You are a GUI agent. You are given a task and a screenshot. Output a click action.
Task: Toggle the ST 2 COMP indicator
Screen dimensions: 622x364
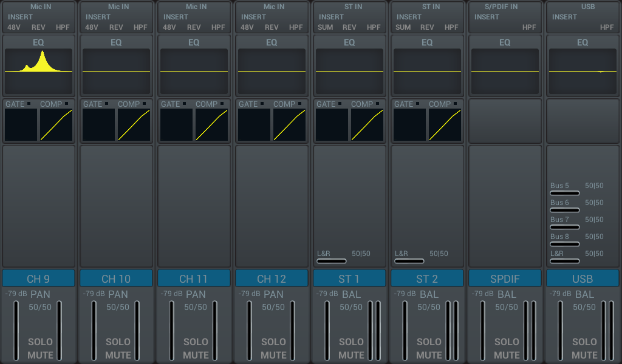point(455,103)
